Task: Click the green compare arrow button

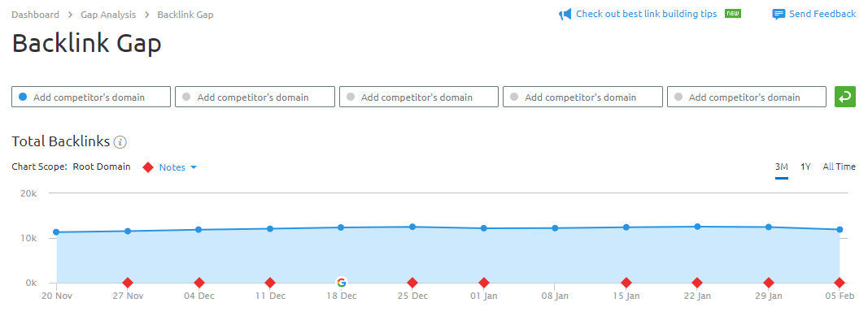Action: pyautogui.click(x=844, y=97)
